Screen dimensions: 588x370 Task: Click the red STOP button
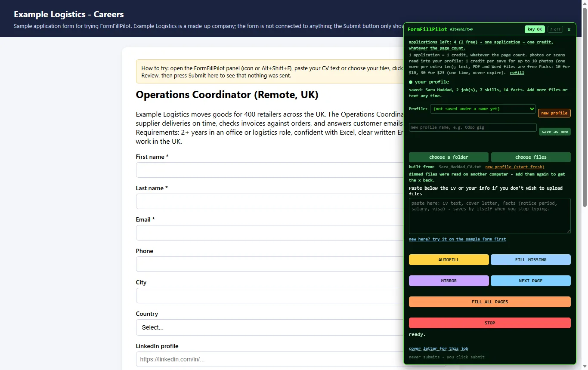[x=490, y=323]
